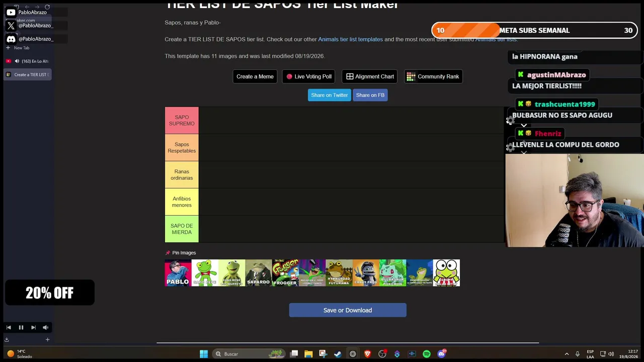Click the taskbar Buscar search box

click(249, 354)
